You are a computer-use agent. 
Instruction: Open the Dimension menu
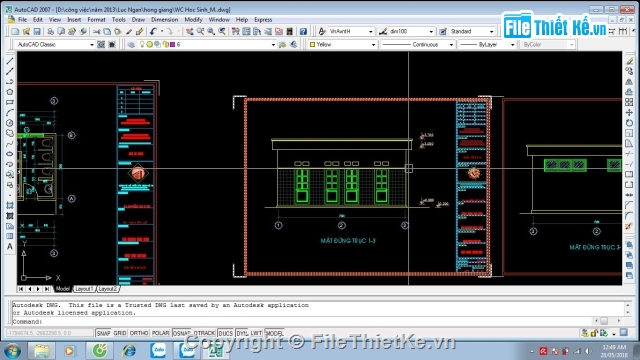(164, 20)
